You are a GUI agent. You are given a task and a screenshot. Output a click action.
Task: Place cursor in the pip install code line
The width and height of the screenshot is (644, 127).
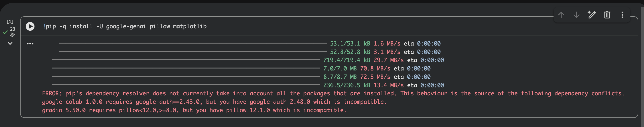pyautogui.click(x=124, y=26)
